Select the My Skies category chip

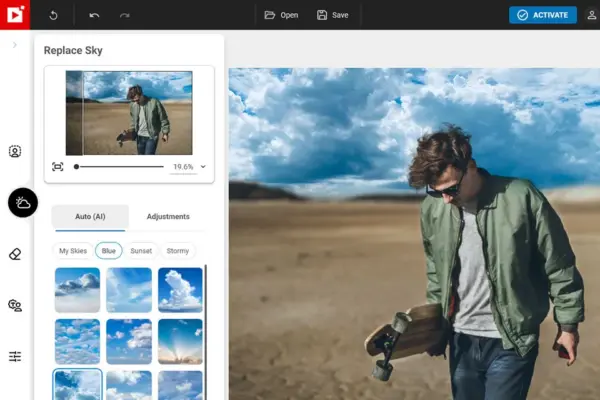click(73, 251)
